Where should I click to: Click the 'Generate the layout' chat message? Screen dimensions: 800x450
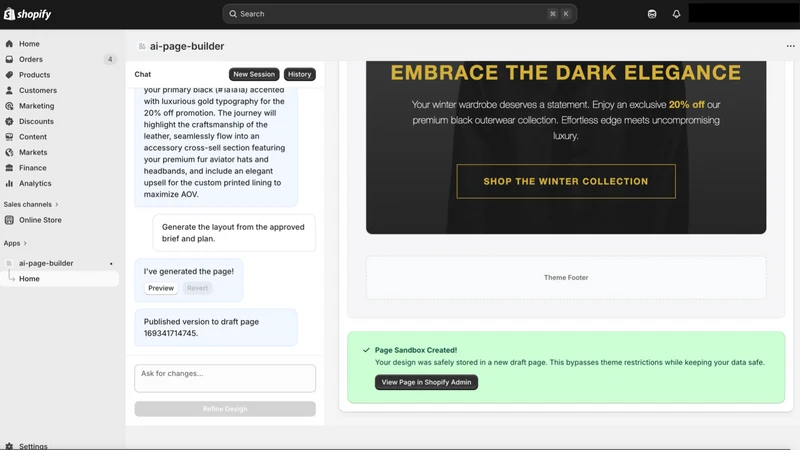[234, 233]
